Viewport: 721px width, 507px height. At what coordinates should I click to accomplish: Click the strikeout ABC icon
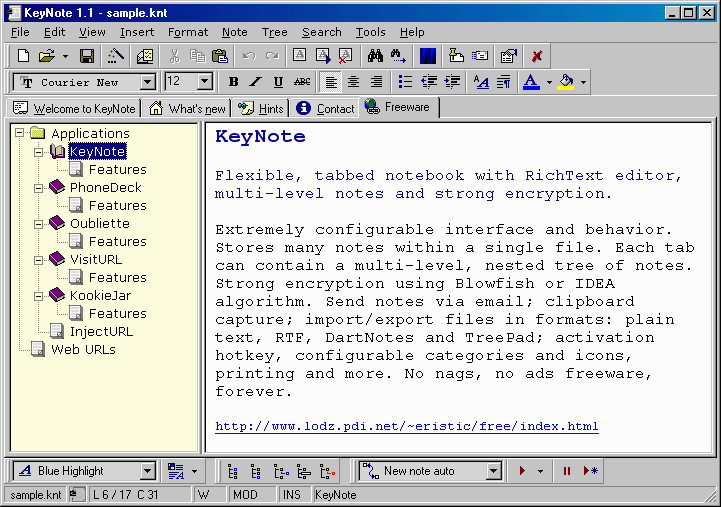(302, 82)
